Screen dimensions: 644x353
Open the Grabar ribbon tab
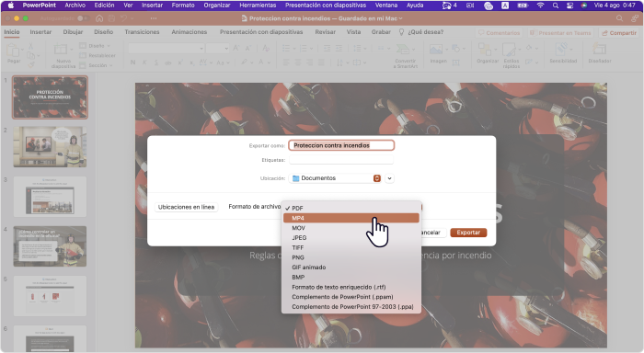381,32
